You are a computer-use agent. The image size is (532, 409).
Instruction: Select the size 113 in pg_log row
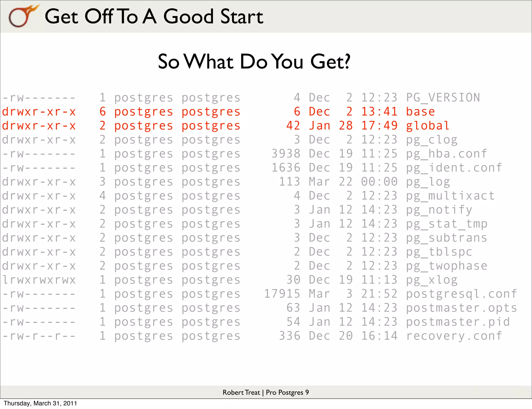290,182
